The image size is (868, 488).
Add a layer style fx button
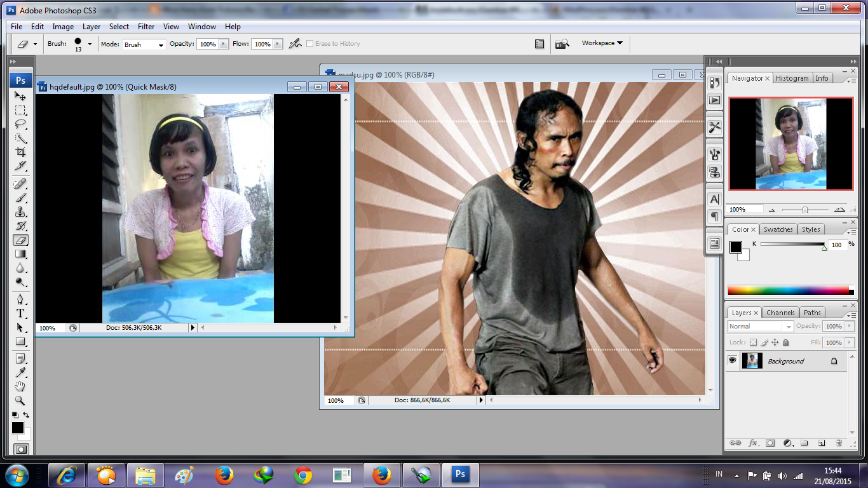[x=754, y=443]
